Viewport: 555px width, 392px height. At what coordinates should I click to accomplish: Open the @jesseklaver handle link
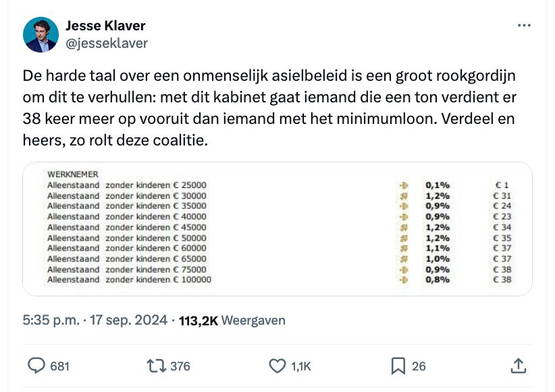107,43
